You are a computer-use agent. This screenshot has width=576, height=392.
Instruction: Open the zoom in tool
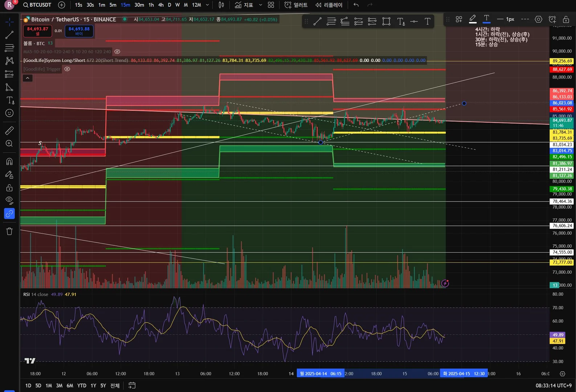coord(9,143)
